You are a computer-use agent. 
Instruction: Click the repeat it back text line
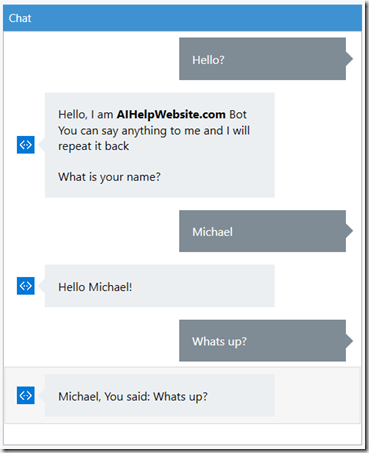[94, 146]
